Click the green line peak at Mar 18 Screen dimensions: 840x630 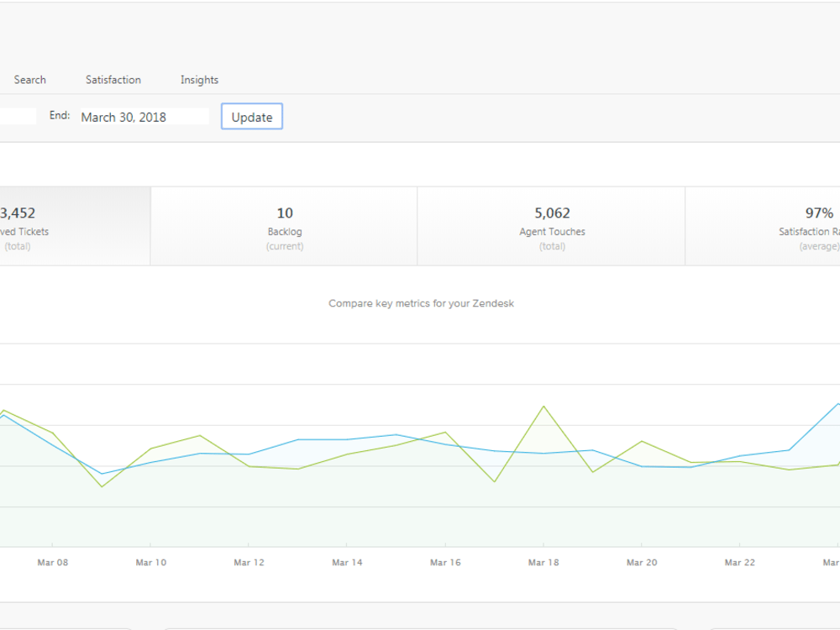(x=543, y=407)
